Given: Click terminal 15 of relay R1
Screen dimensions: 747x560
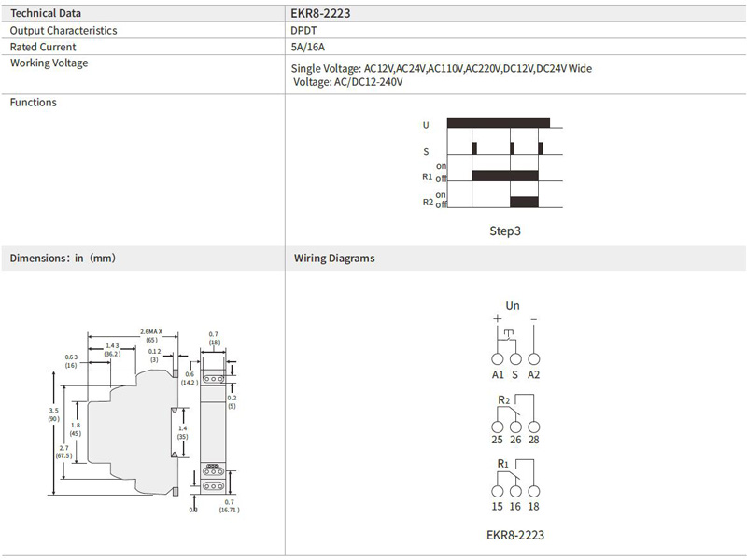Looking at the screenshot, I should pos(498,490).
